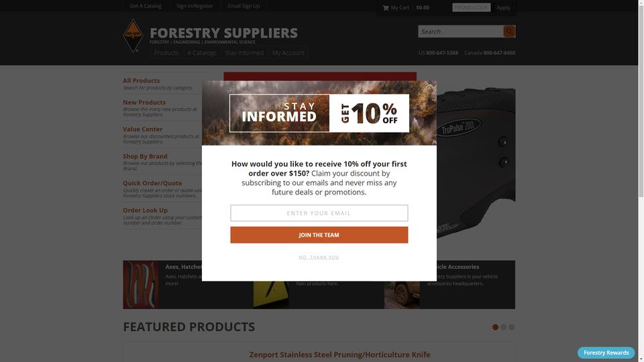
Task: Dismiss popup with No, Thank You link
Action: click(319, 257)
